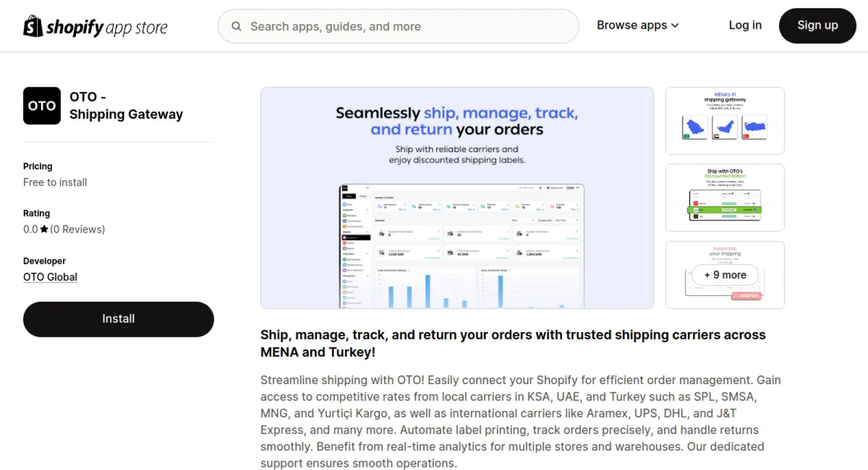Click the search magnifier icon
Viewport: 868px width, 470px height.
pyautogui.click(x=237, y=26)
